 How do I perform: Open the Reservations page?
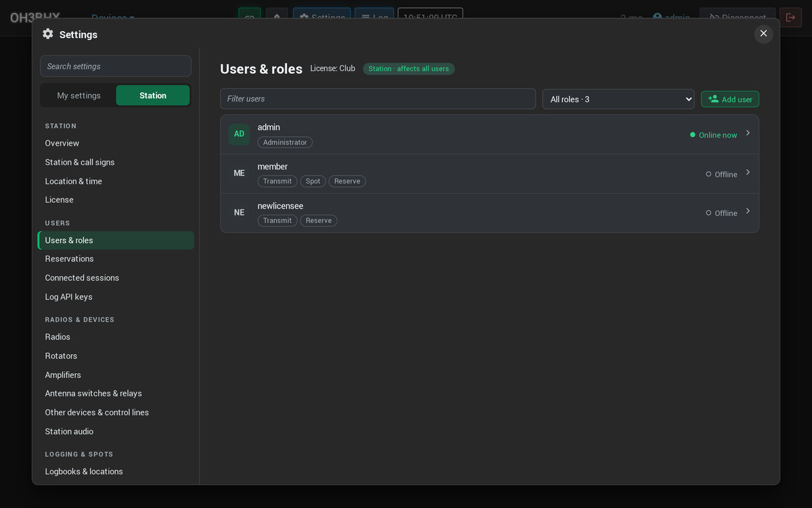(x=116, y=259)
